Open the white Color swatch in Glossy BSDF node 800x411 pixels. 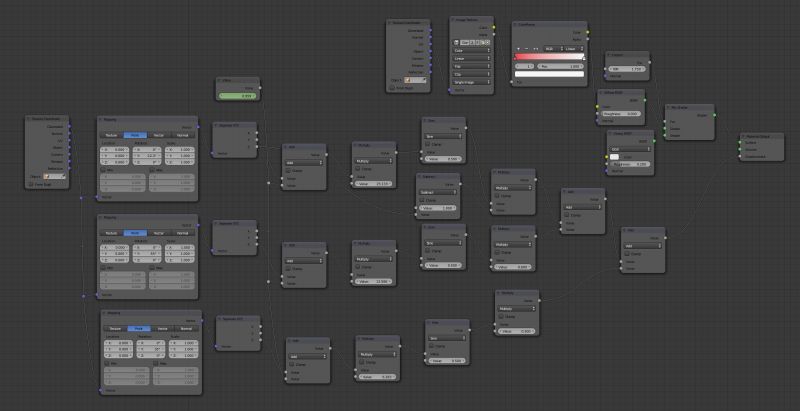[614, 157]
